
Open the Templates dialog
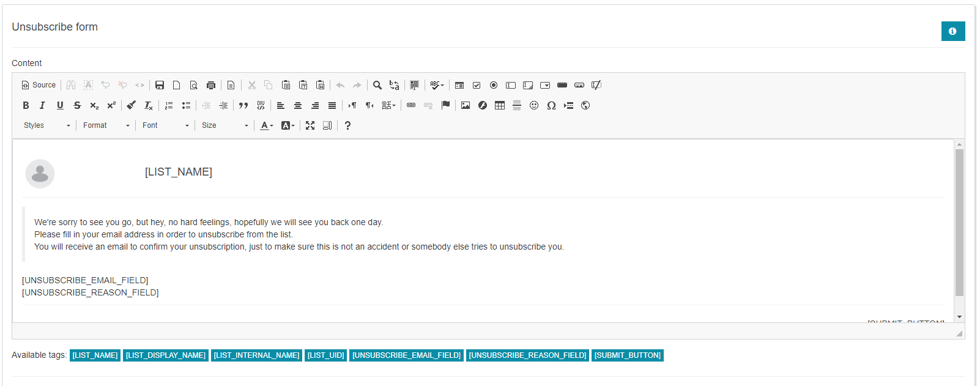231,85
